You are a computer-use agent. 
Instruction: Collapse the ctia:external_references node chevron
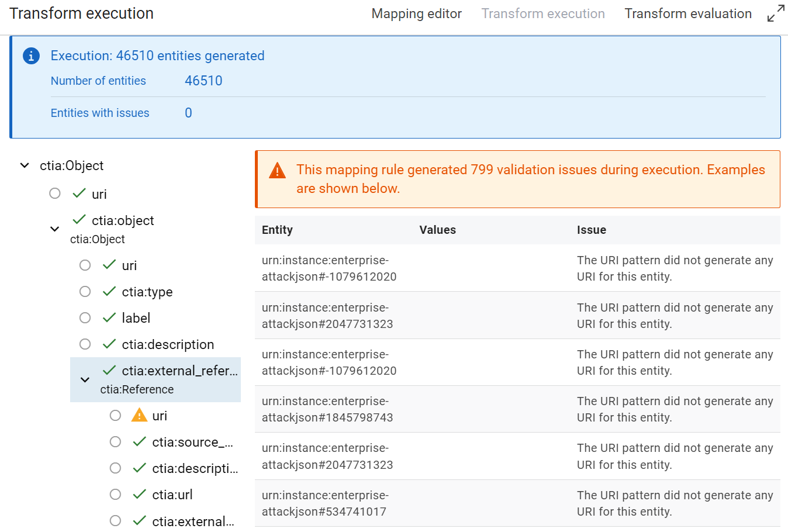(x=85, y=379)
